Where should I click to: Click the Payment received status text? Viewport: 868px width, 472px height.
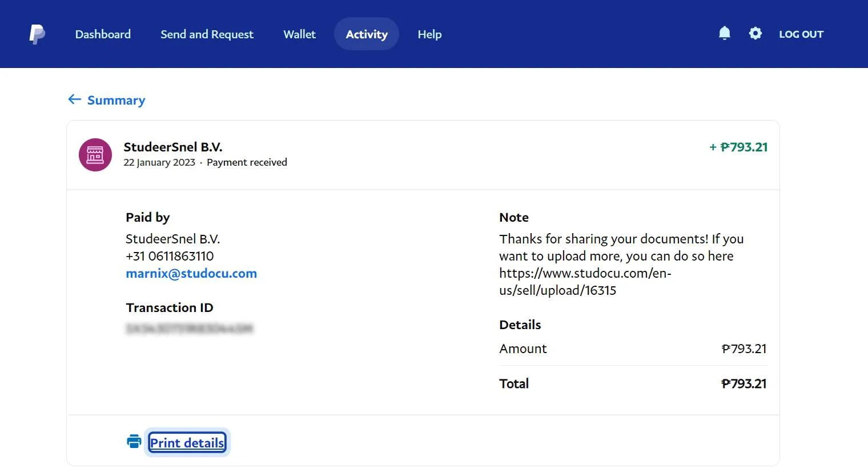247,162
